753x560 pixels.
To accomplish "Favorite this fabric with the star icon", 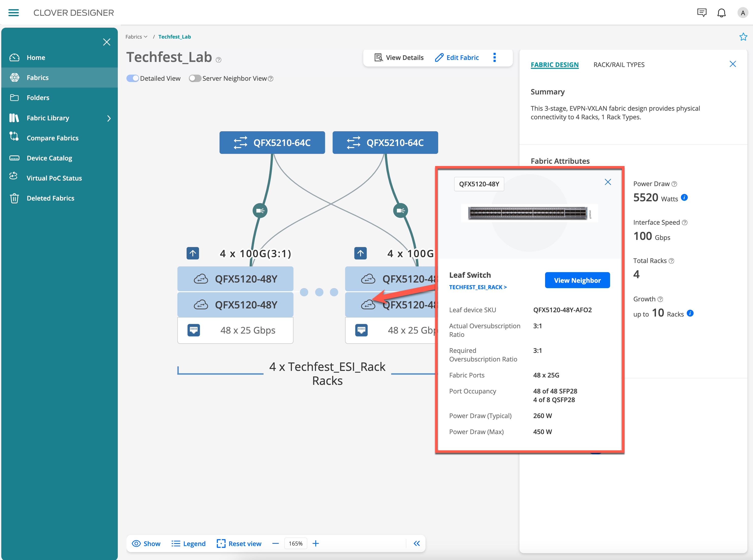I will click(x=743, y=37).
